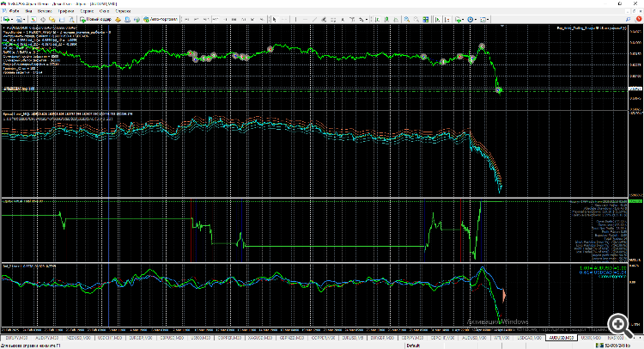Switch to the USDCHF,M30 chart tab
This screenshot has height=349, width=644.
click(110, 338)
